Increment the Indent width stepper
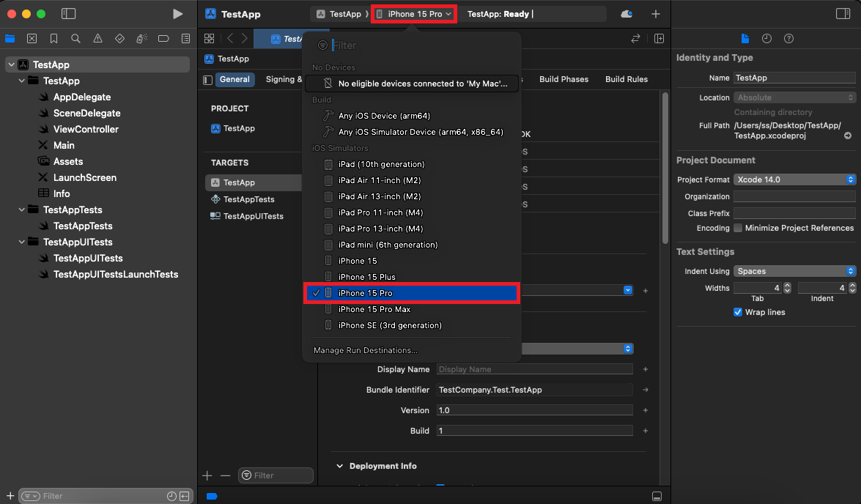Screen dimensions: 861x504 point(852,285)
